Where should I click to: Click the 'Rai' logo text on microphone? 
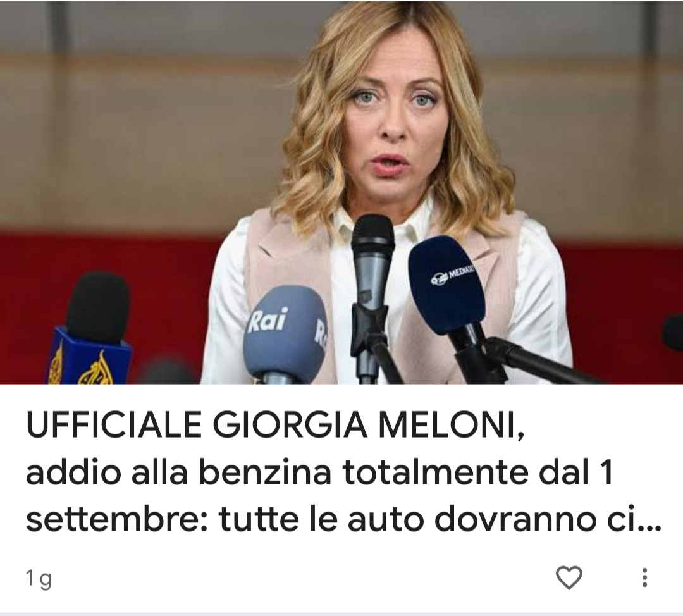pos(268,320)
